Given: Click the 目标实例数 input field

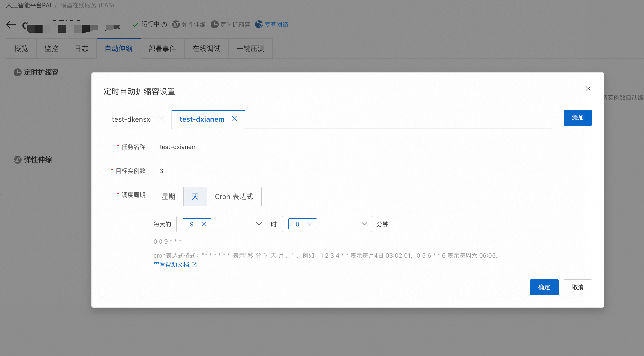Looking at the screenshot, I should tap(188, 171).
